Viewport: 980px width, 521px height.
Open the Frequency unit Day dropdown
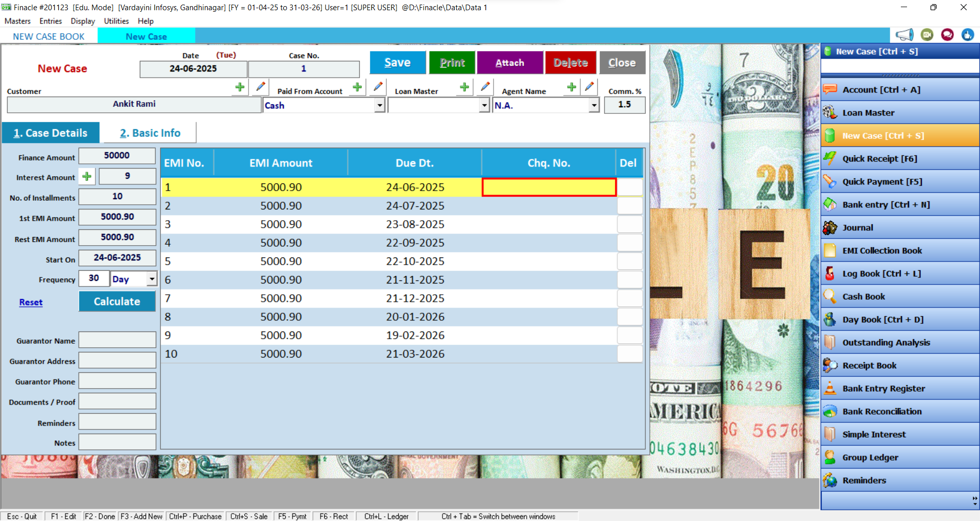[x=152, y=279]
